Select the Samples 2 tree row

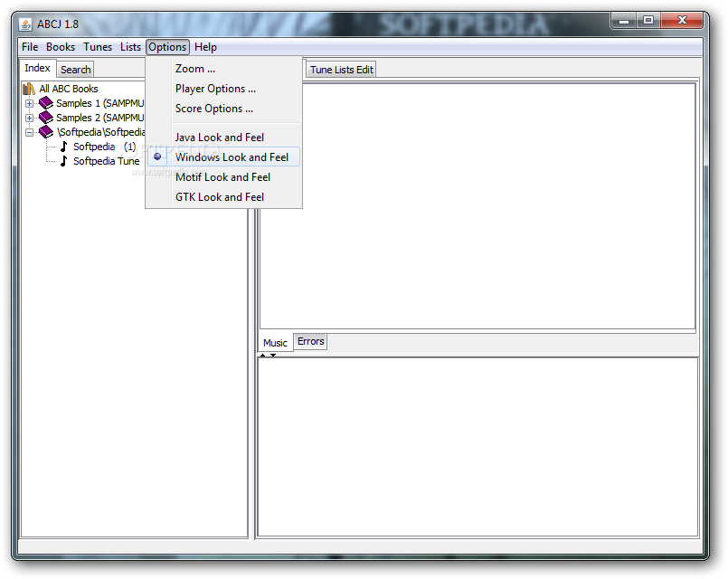(100, 118)
